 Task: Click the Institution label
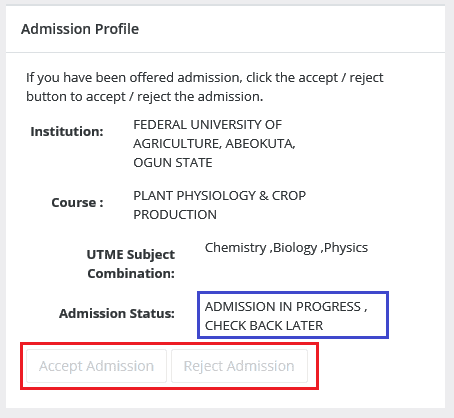pos(67,131)
